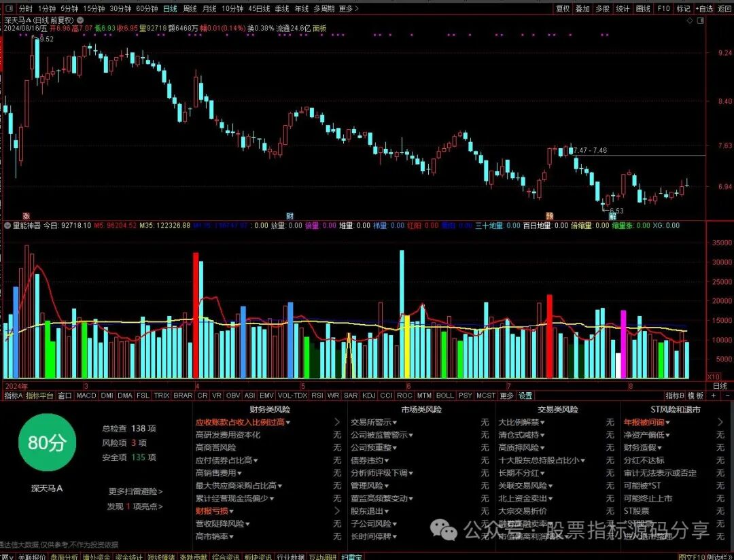Viewport: 734px width, 560px height.
Task: Open dropdown icon beside 量能神器 indicator
Action: [7, 225]
